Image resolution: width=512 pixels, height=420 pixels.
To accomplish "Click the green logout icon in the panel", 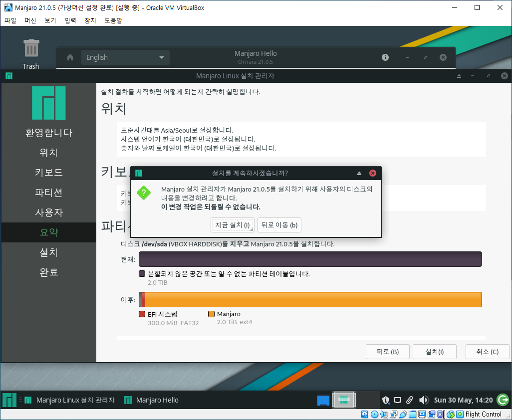I will pyautogui.click(x=503, y=400).
